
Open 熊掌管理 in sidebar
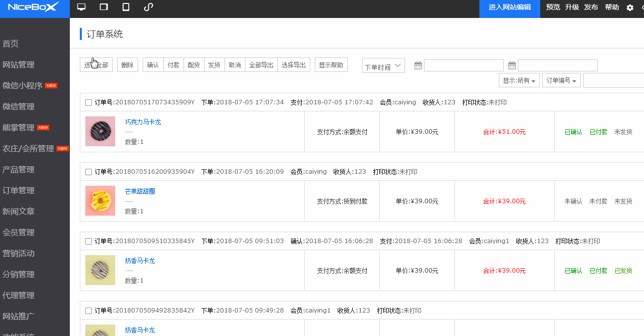18,128
